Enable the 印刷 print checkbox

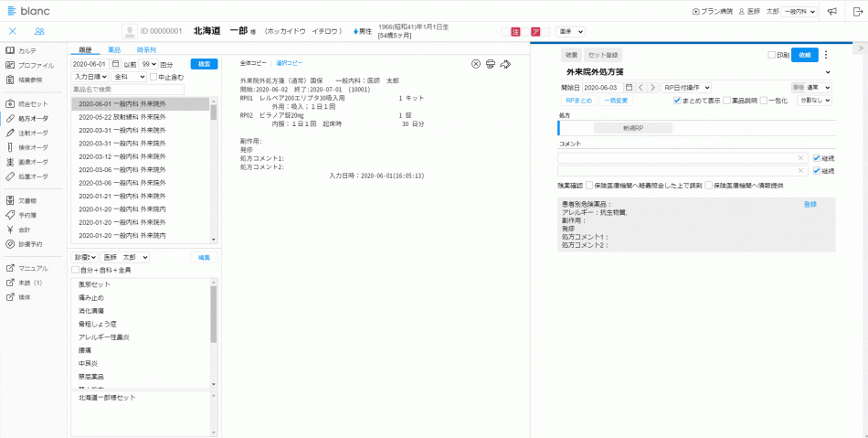[772, 55]
